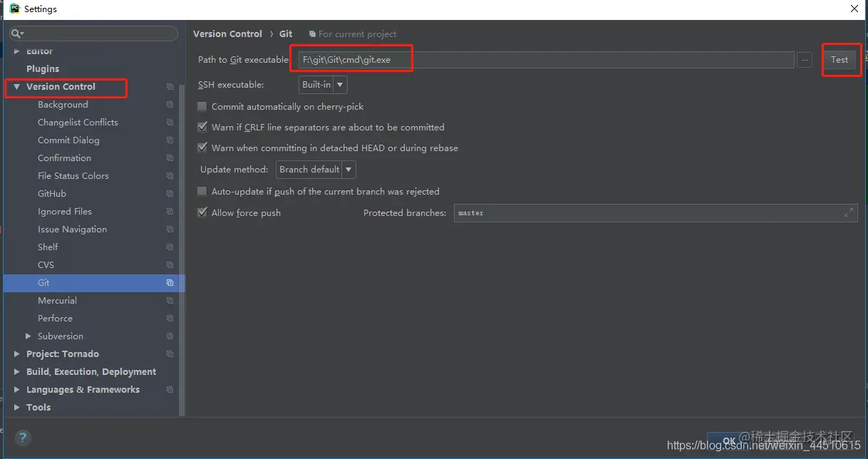This screenshot has height=459, width=868.
Task: Open SSH executable Built-in dropdown
Action: 323,85
